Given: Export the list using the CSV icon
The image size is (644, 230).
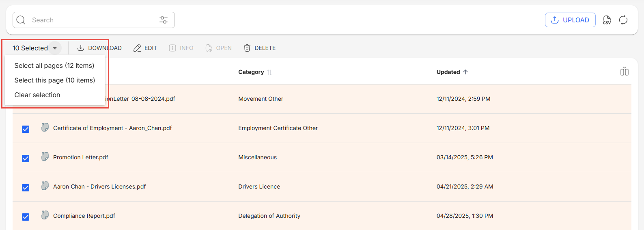Looking at the screenshot, I should [x=607, y=20].
